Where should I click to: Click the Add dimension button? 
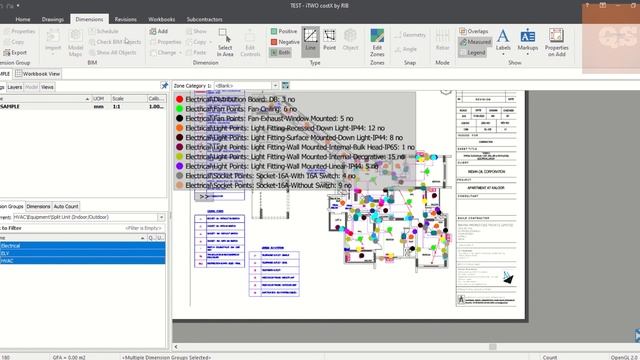tap(159, 31)
